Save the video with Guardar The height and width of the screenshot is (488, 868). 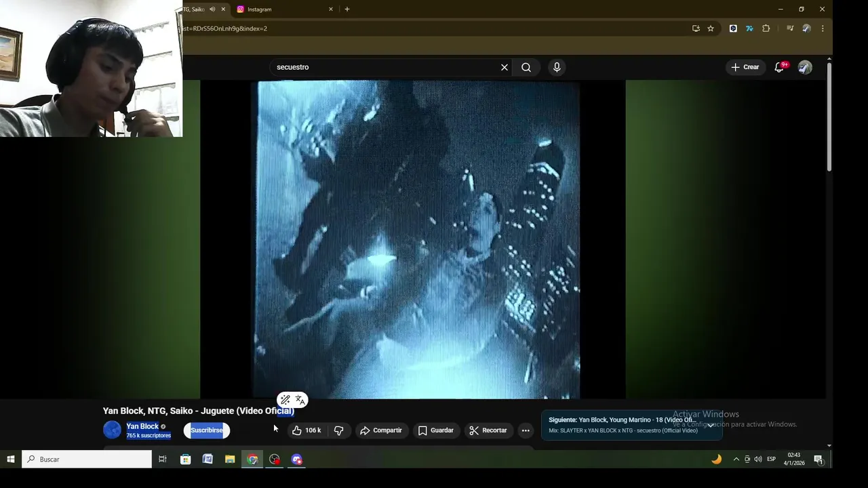coord(435,430)
